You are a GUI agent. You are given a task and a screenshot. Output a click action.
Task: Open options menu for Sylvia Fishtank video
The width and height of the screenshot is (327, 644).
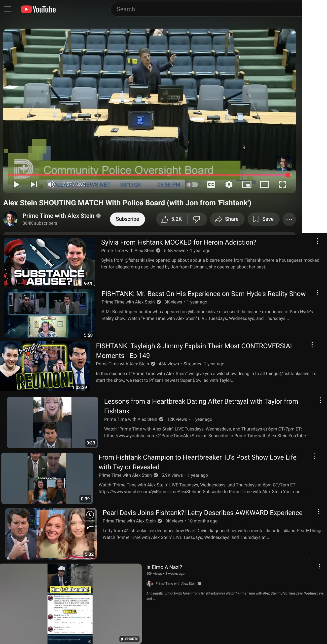pos(317,241)
